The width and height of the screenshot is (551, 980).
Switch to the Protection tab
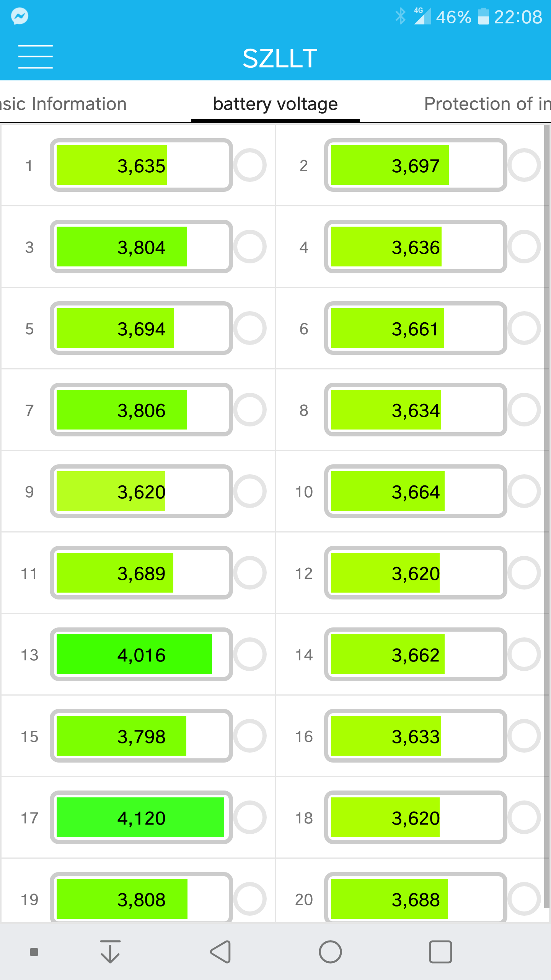[x=487, y=104]
